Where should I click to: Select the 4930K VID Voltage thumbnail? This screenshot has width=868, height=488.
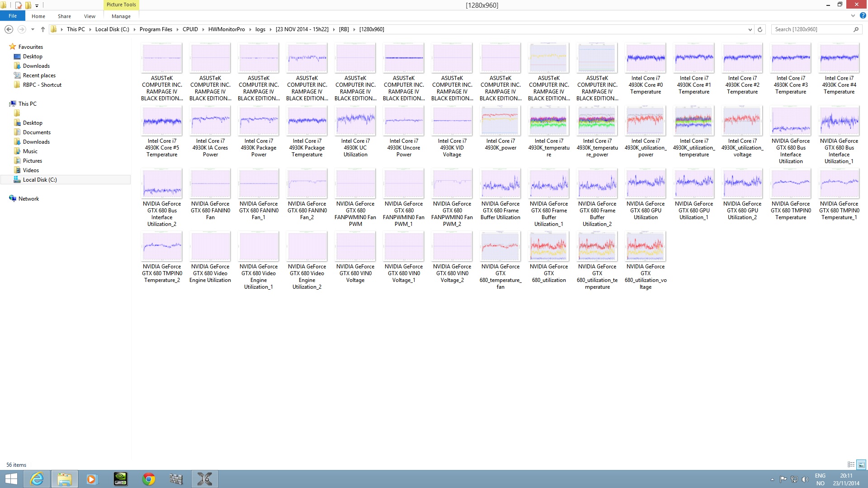click(452, 121)
